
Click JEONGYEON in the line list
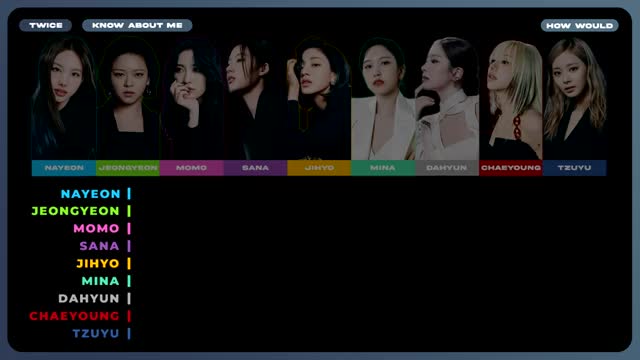pyautogui.click(x=76, y=211)
